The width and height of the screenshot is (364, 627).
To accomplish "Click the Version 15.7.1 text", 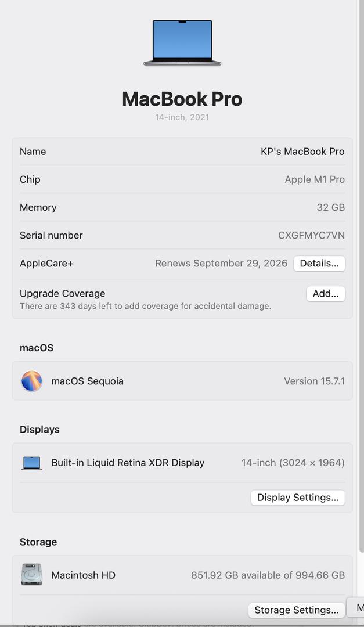I will point(314,381).
